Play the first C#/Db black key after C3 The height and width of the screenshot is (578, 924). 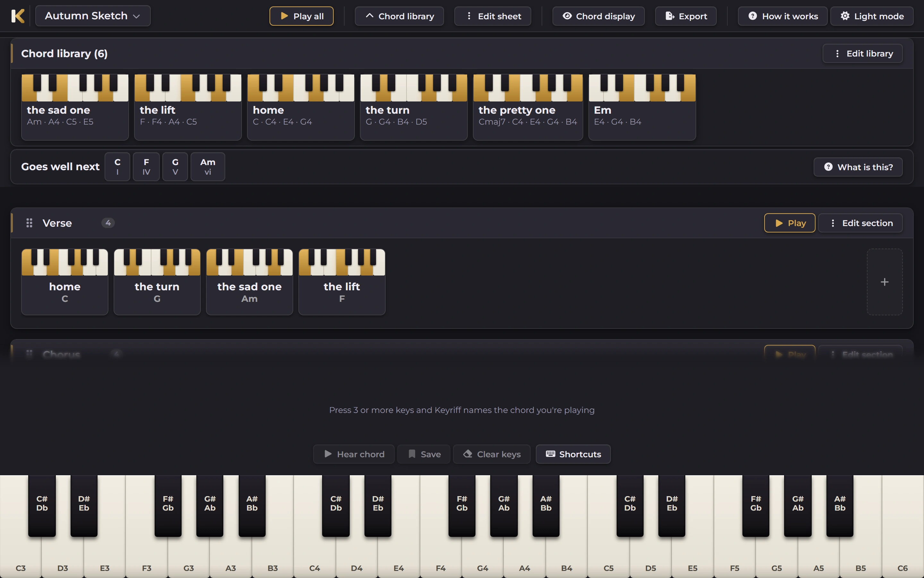[42, 505]
